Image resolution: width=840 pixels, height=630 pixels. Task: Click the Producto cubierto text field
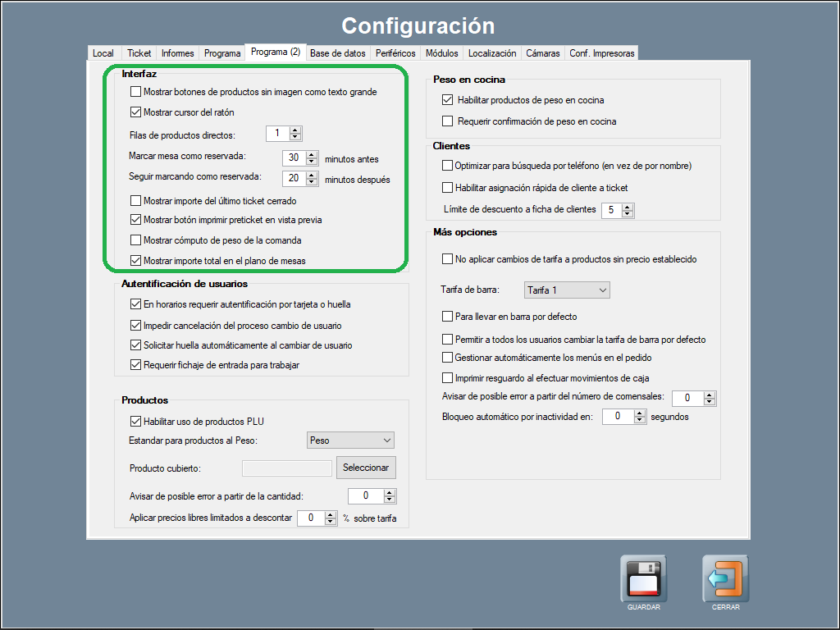(287, 468)
